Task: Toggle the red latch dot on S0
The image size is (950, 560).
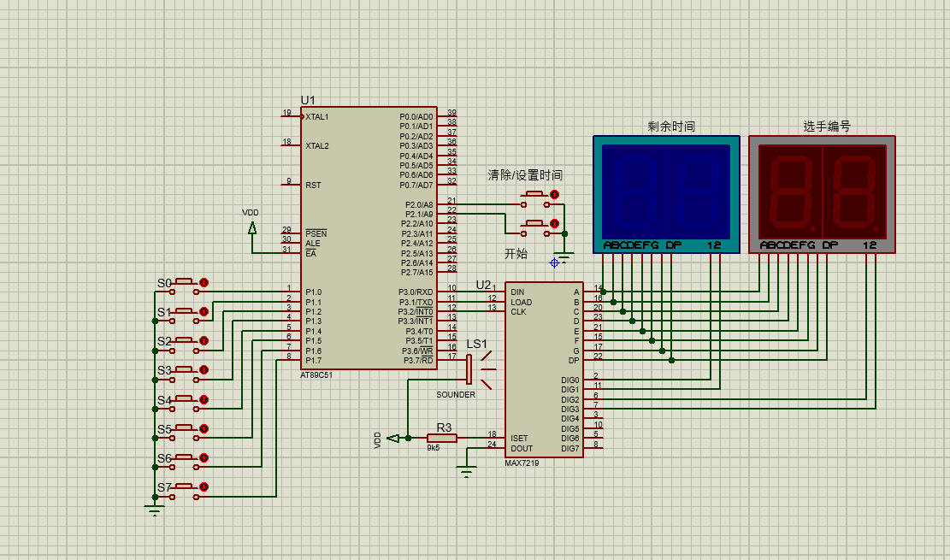Action: click(204, 282)
